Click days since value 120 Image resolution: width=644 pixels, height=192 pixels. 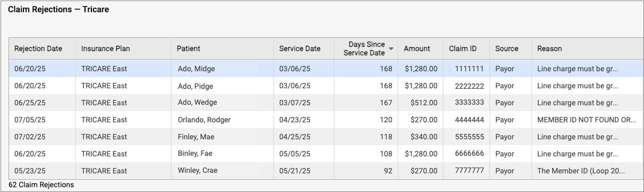(386, 120)
